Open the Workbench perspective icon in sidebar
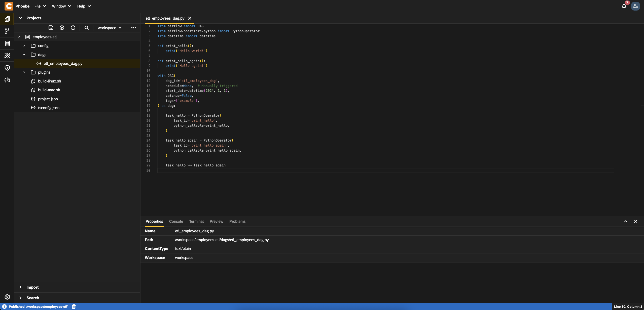Screen dimensions: 644x310 [x=7, y=19]
